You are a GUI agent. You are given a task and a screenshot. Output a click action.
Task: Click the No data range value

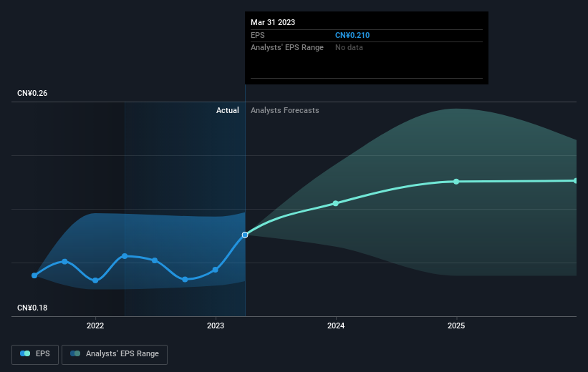pyautogui.click(x=349, y=48)
